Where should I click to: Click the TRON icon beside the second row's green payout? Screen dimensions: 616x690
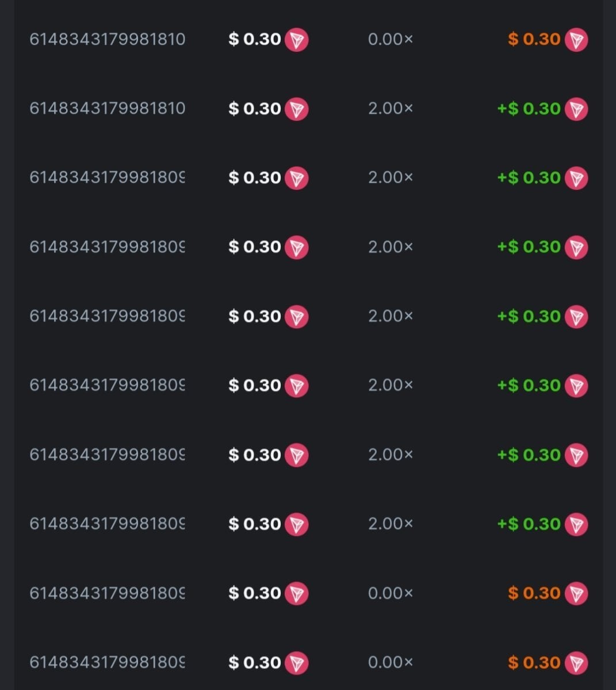pos(576,109)
